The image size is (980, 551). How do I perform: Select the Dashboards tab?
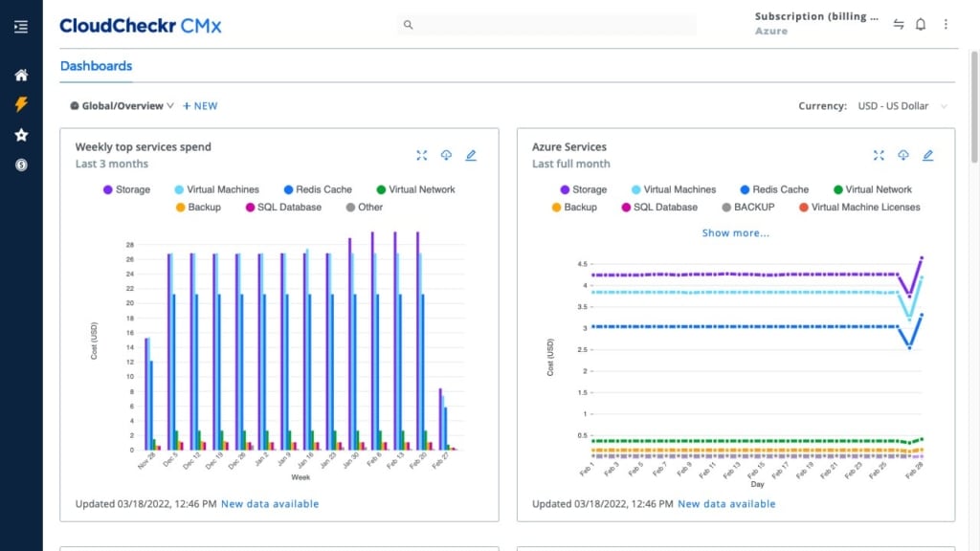[97, 66]
